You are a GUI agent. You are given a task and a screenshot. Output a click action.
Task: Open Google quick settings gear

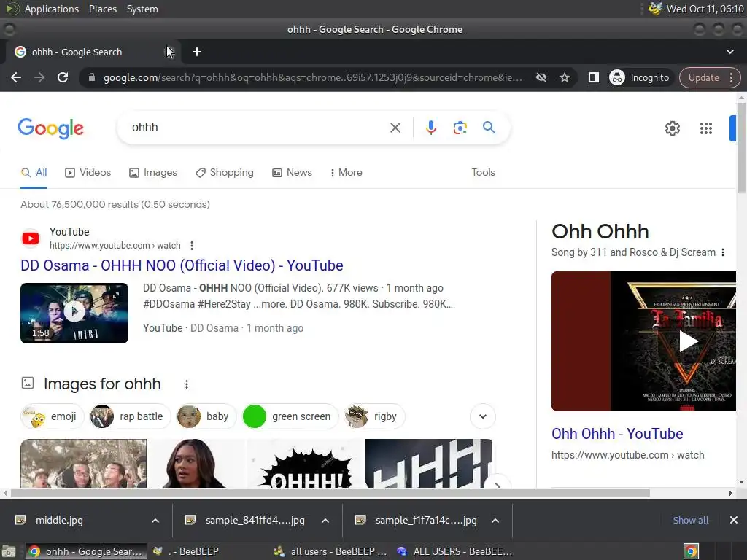coord(672,128)
